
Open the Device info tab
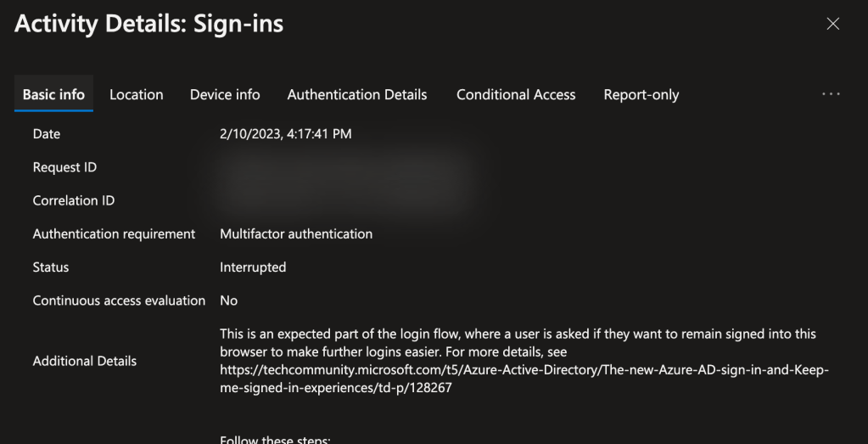click(x=225, y=94)
